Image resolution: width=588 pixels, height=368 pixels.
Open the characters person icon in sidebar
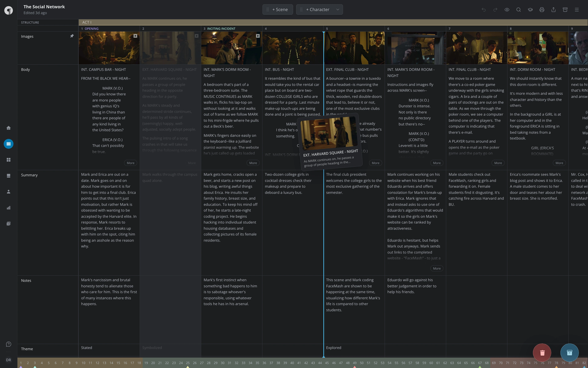tap(9, 192)
